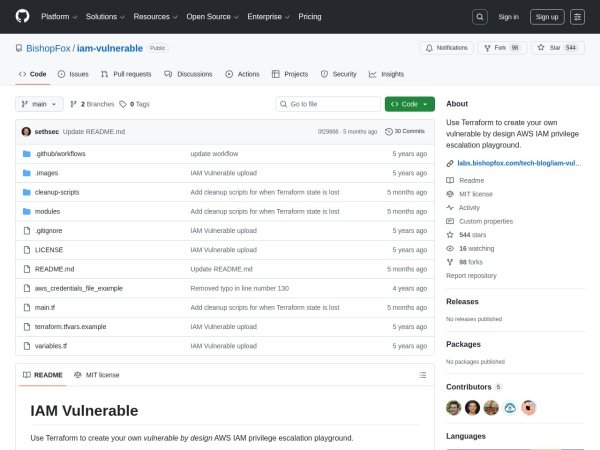
Task: Switch to the Pull requests tab
Action: pos(126,74)
